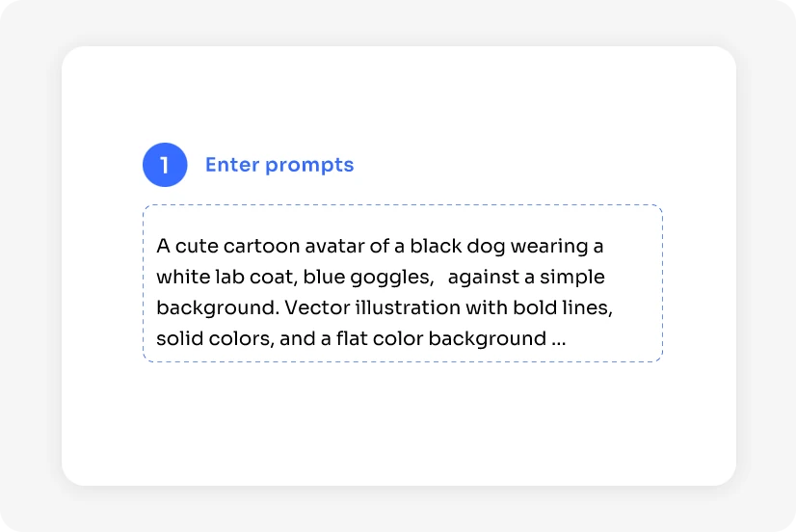The height and width of the screenshot is (532, 796).
Task: Click the word "prompts" in the heading
Action: 309,165
